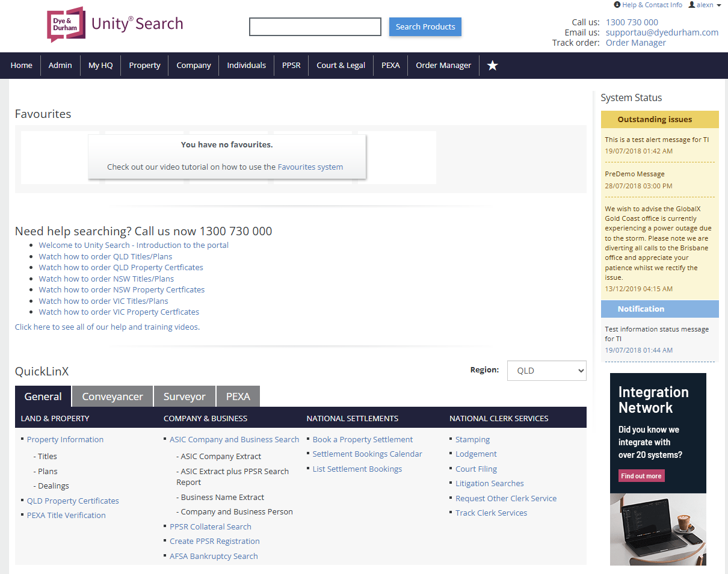Watch how to order QLD Property Certficates
Screen dimensions: 728x574
click(121, 267)
